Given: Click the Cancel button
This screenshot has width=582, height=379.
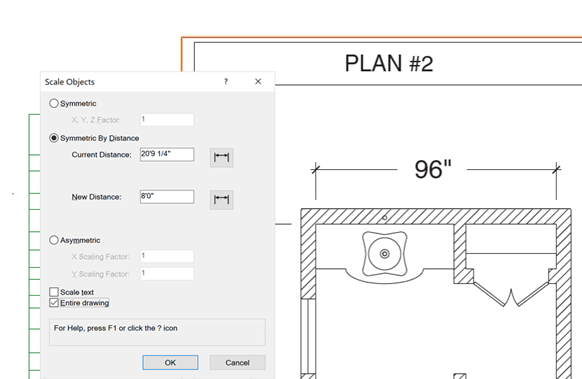Looking at the screenshot, I should pyautogui.click(x=238, y=362).
